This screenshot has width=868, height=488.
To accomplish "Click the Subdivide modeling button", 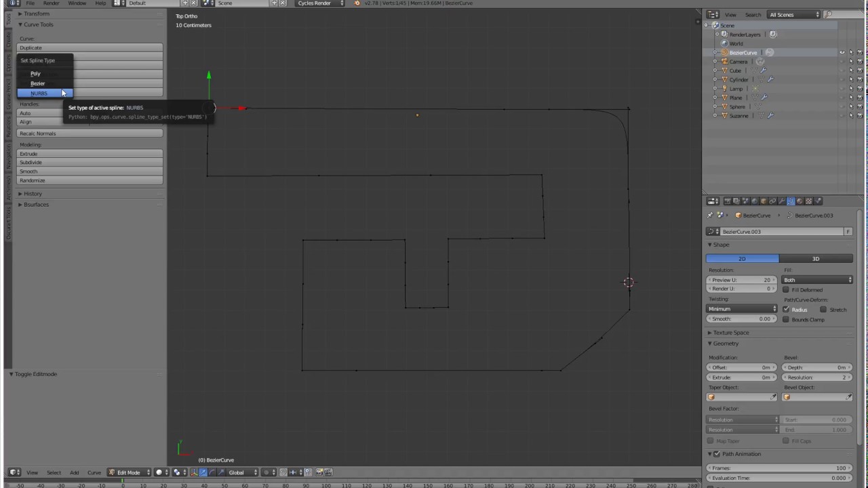I will click(x=90, y=163).
